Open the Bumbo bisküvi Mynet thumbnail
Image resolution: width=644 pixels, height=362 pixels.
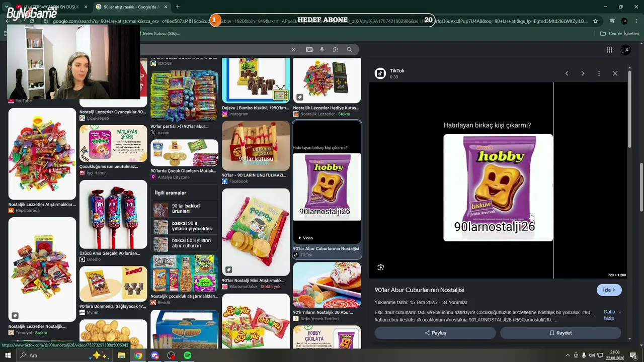point(113,284)
